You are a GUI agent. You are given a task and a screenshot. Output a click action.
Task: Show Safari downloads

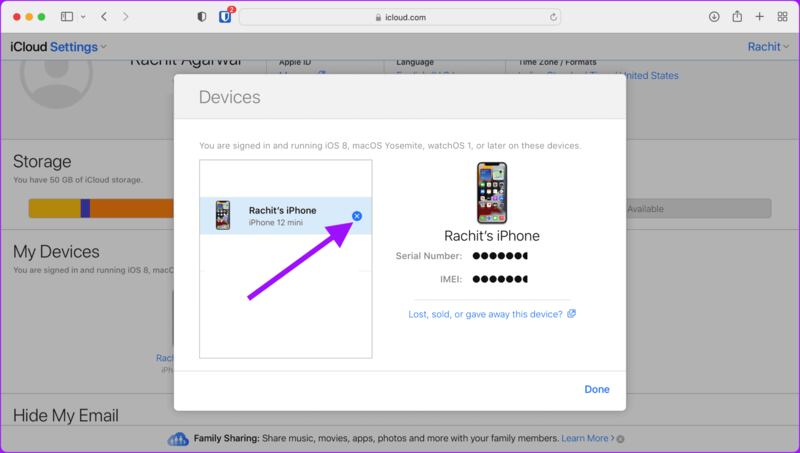tap(714, 17)
